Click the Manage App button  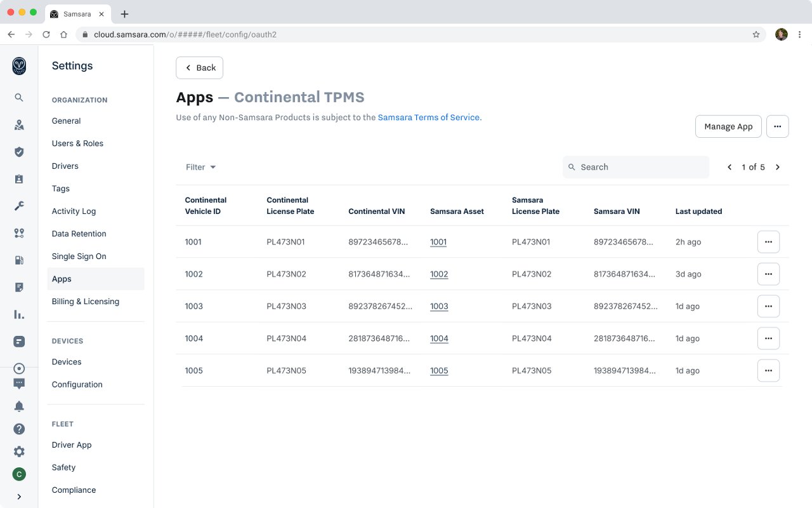point(728,126)
